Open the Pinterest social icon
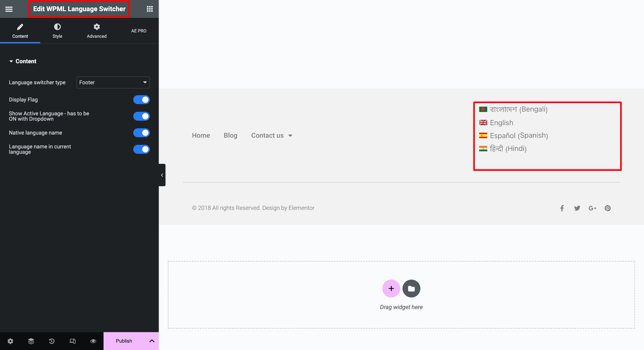644x350 pixels. [608, 208]
